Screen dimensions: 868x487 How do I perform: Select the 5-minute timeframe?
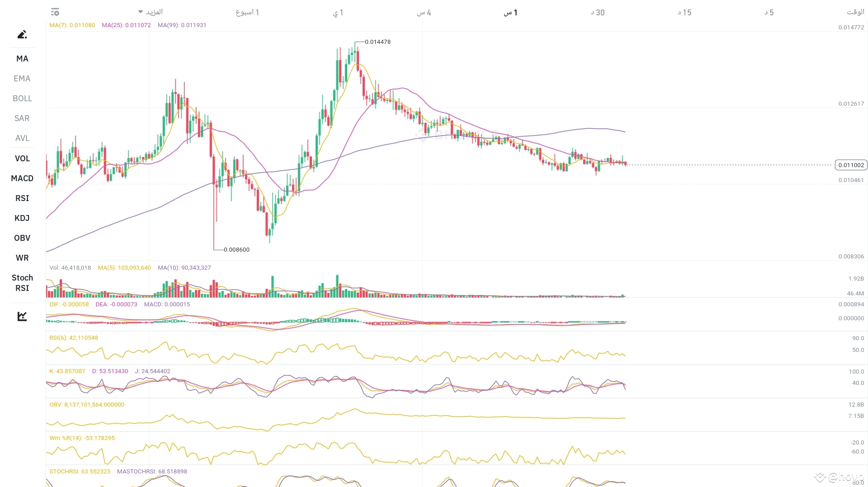coord(769,12)
